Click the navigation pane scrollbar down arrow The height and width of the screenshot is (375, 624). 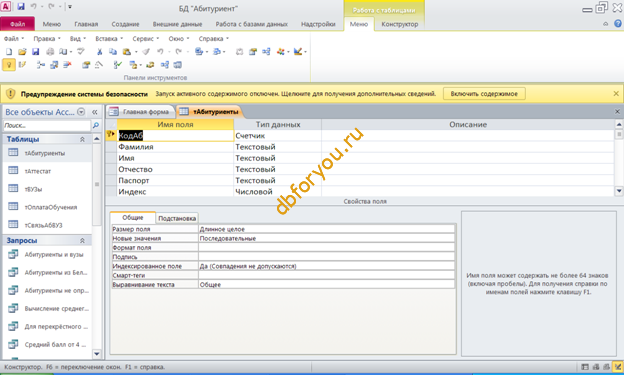pos(97,354)
